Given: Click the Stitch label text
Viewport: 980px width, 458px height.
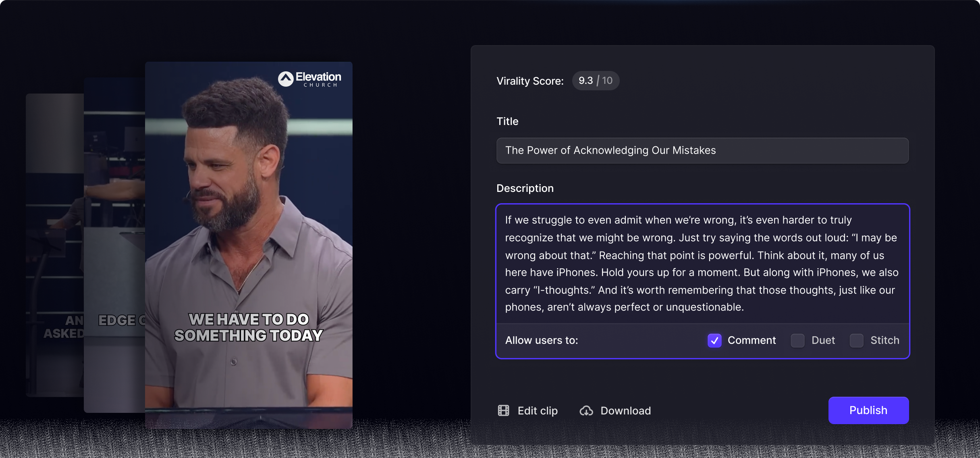Looking at the screenshot, I should click(x=884, y=340).
